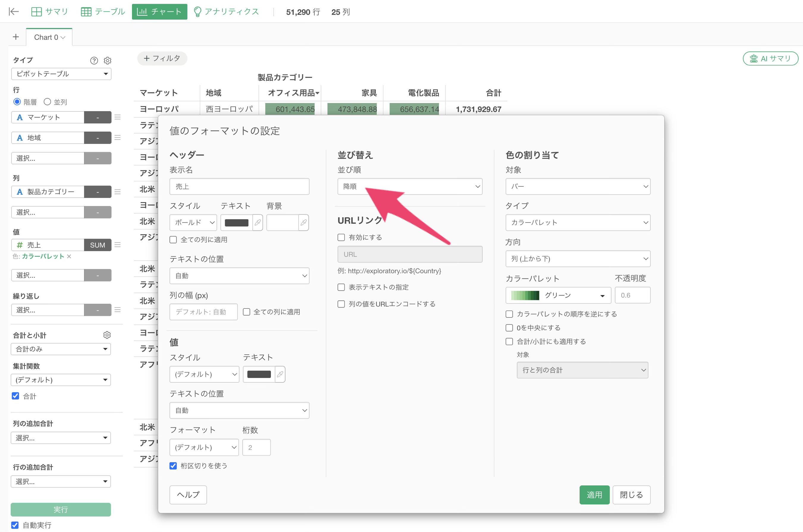The width and height of the screenshot is (803, 532).
Task: Open header テキストの位置 自動 dropdown
Action: tap(239, 276)
